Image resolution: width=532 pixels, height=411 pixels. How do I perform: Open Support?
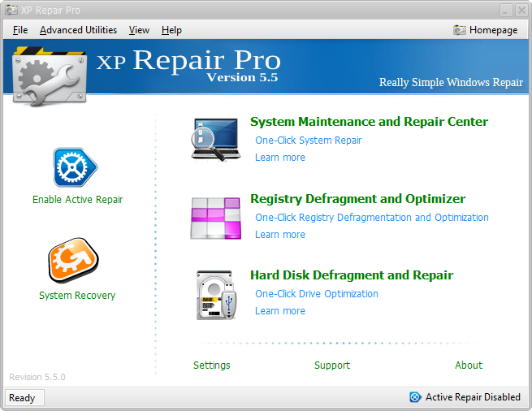pyautogui.click(x=332, y=366)
